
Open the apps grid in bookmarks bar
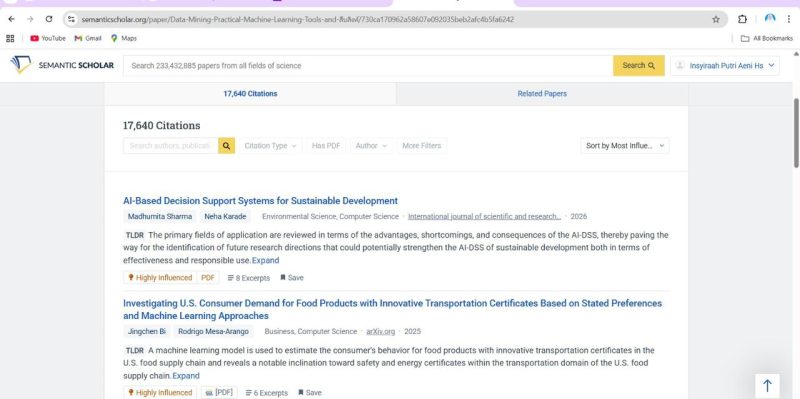coord(10,38)
